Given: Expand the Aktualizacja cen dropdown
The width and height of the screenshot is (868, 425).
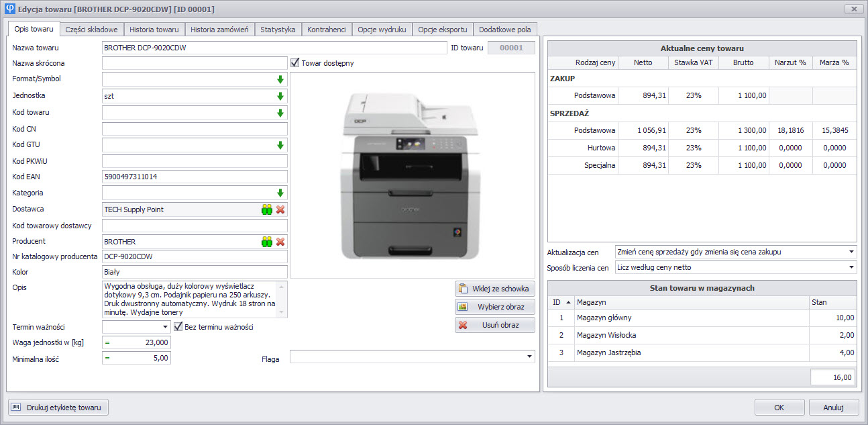Looking at the screenshot, I should coord(851,252).
